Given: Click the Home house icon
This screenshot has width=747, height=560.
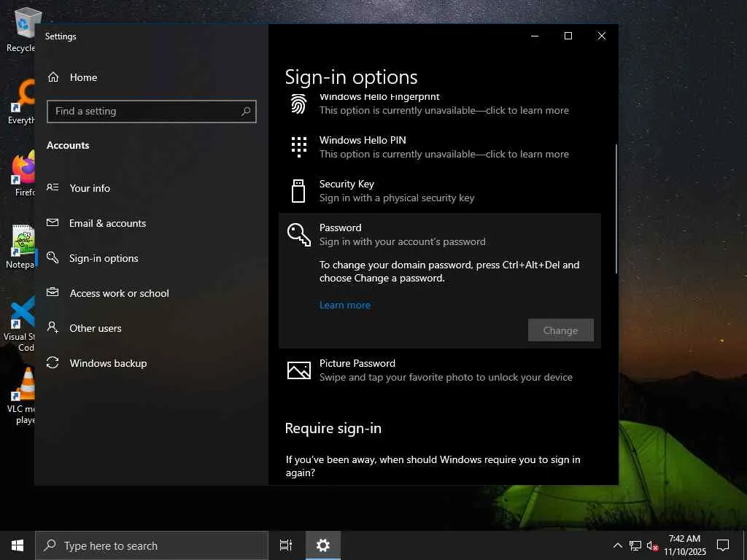Looking at the screenshot, I should pos(53,77).
